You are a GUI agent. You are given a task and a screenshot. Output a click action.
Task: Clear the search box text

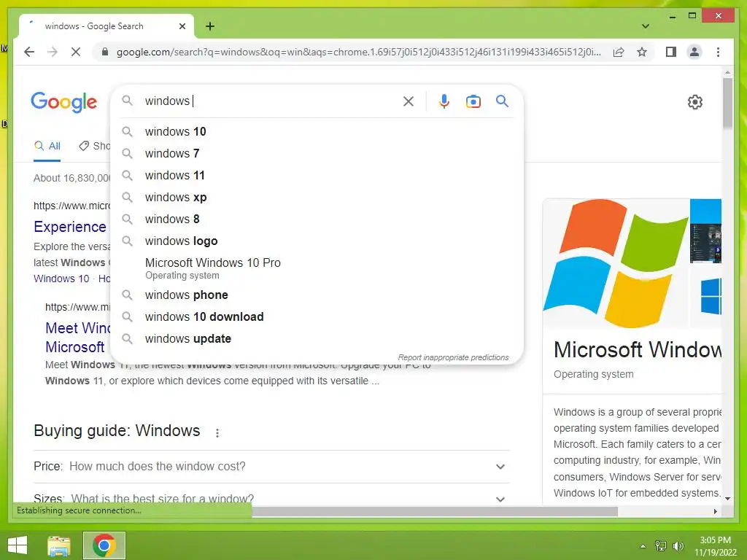click(409, 101)
